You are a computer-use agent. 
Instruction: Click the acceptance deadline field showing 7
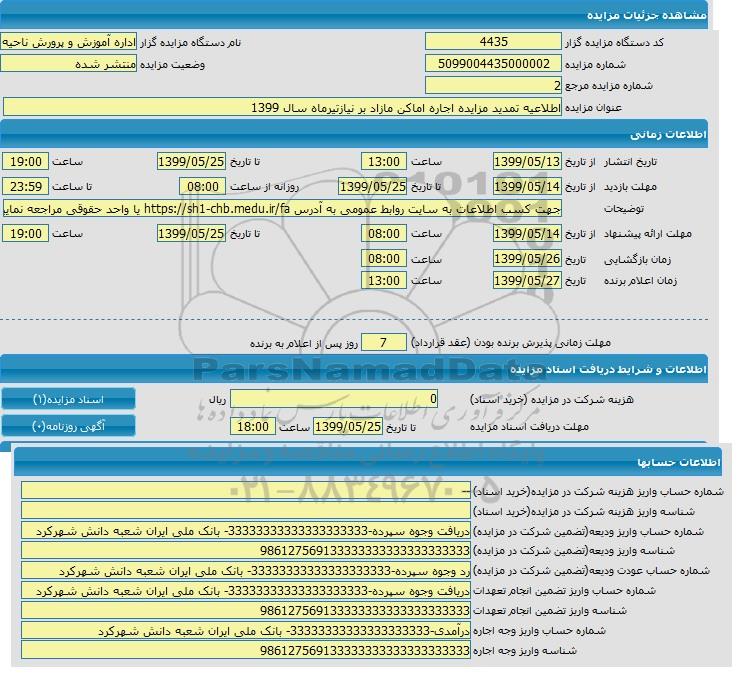pos(384,343)
